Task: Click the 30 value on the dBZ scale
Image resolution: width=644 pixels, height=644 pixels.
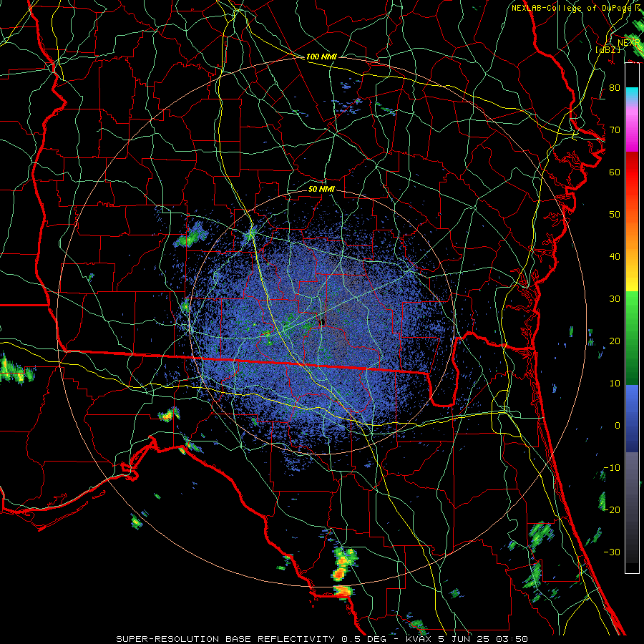Action: point(615,299)
